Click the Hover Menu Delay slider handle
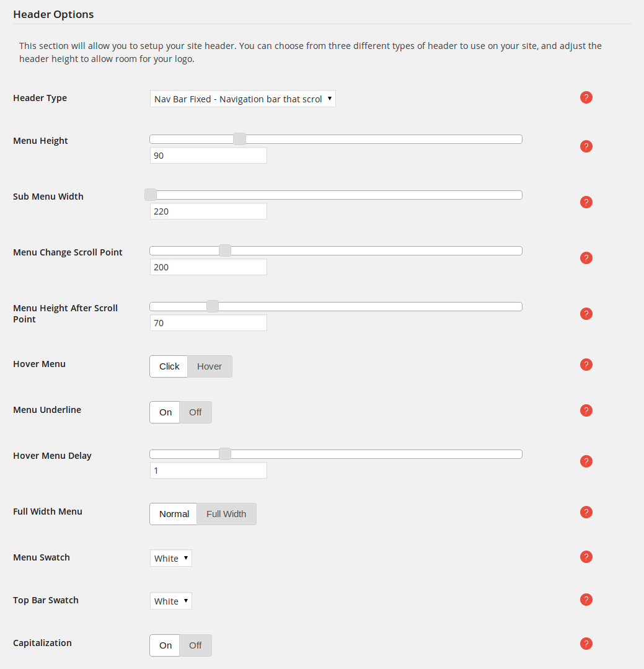The width and height of the screenshot is (644, 669). pyautogui.click(x=225, y=454)
